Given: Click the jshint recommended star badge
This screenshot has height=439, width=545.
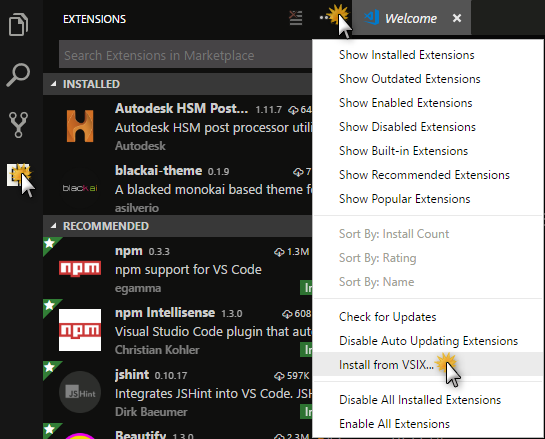Looking at the screenshot, I should (50, 367).
